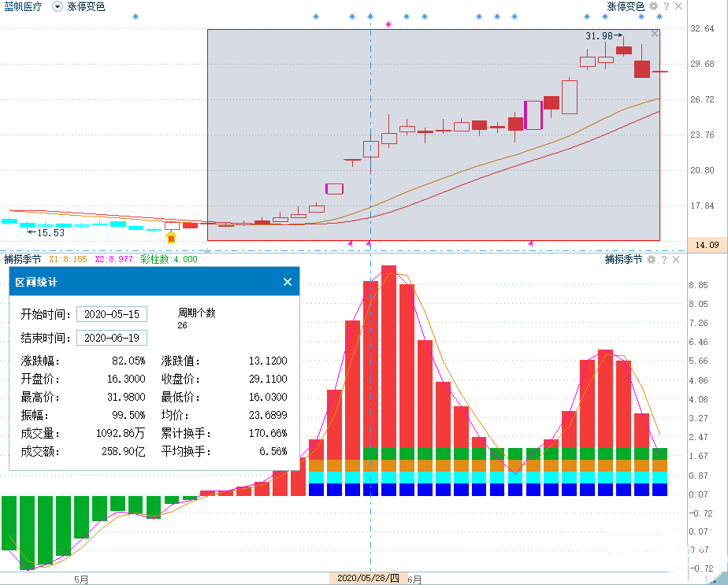
Task: Click the 涨停变色 indicator name at top left
Action: point(86,6)
